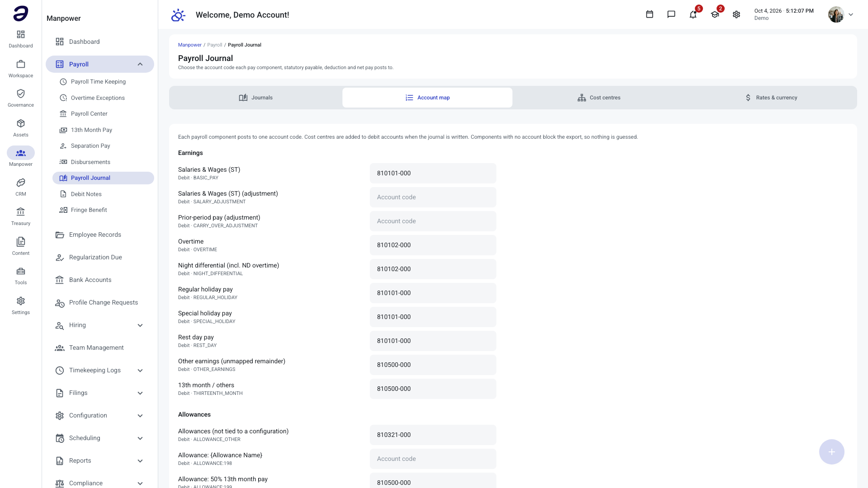Click Salary adjustment account code field
The height and width of the screenshot is (488, 868).
point(433,197)
